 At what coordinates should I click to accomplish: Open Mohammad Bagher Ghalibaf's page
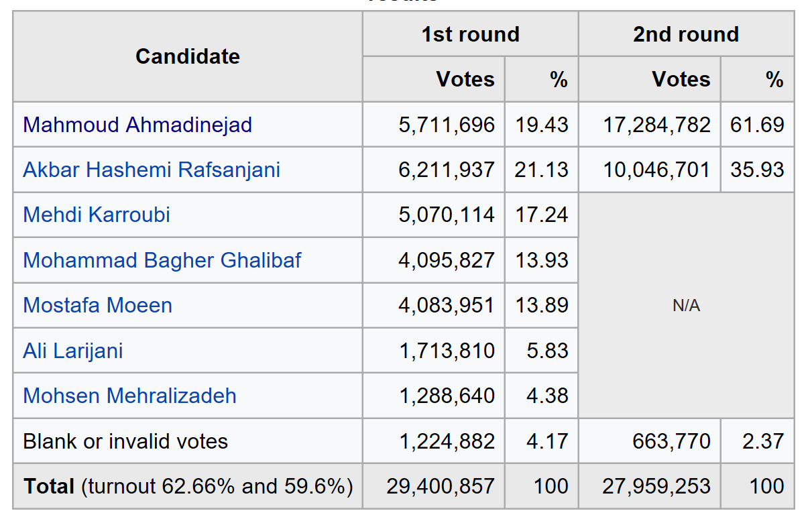162,260
